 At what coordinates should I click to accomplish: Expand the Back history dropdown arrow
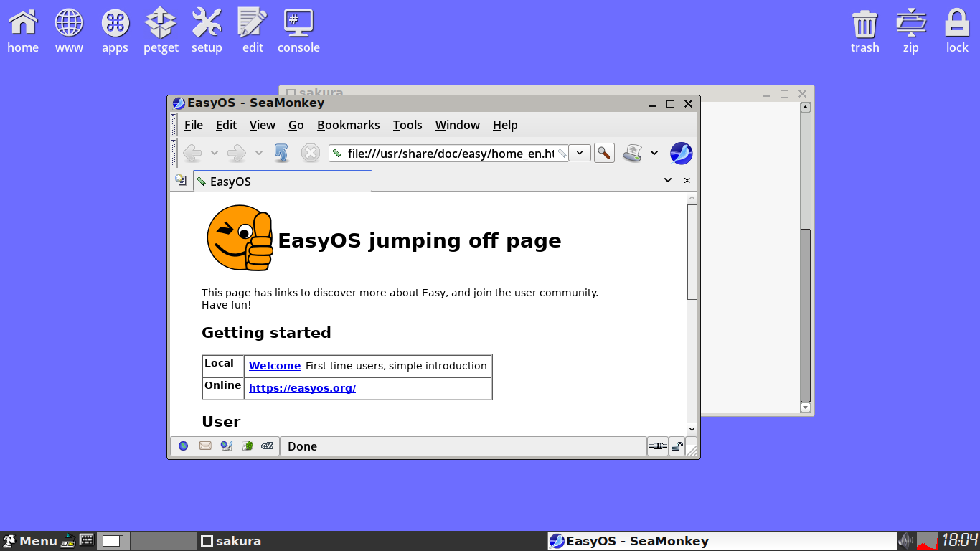(214, 153)
